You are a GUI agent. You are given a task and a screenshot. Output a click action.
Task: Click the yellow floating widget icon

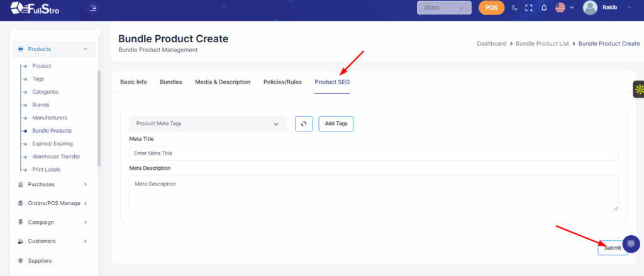tap(638, 89)
